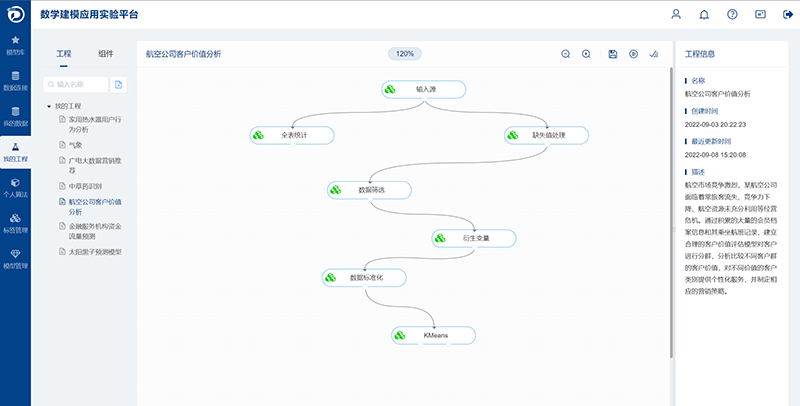This screenshot has height=406, width=800.
Task: Select the 工程 tab
Action: click(64, 53)
